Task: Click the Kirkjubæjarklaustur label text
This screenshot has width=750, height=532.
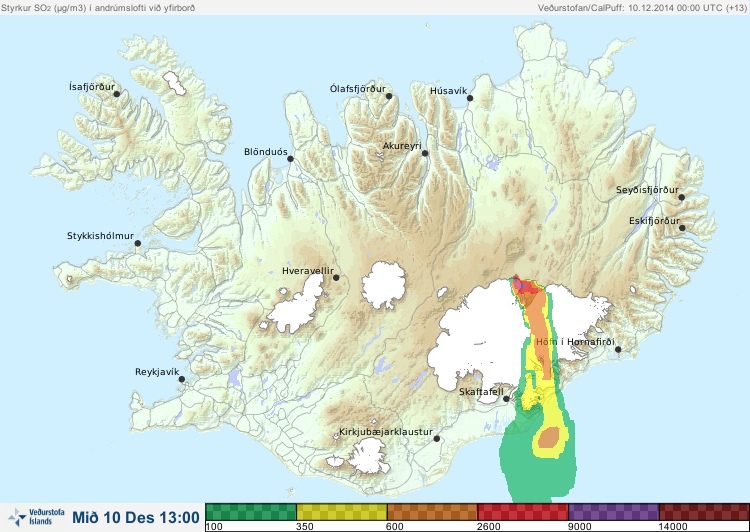Action: point(386,432)
